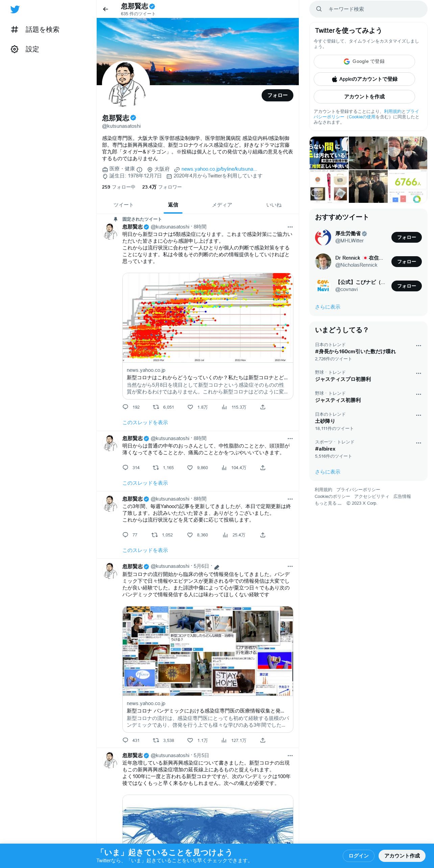Open the profile avatar illustration
The height and width of the screenshot is (868, 434).
(x=126, y=85)
